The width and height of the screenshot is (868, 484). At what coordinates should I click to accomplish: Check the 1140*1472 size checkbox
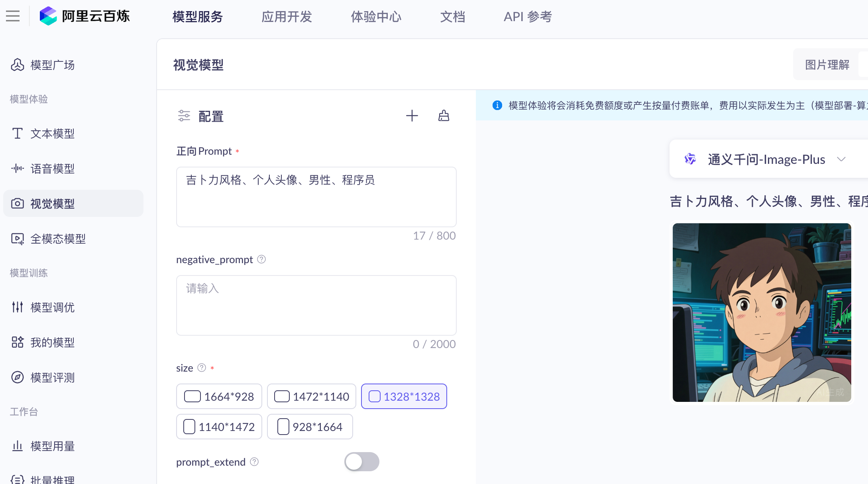click(189, 426)
